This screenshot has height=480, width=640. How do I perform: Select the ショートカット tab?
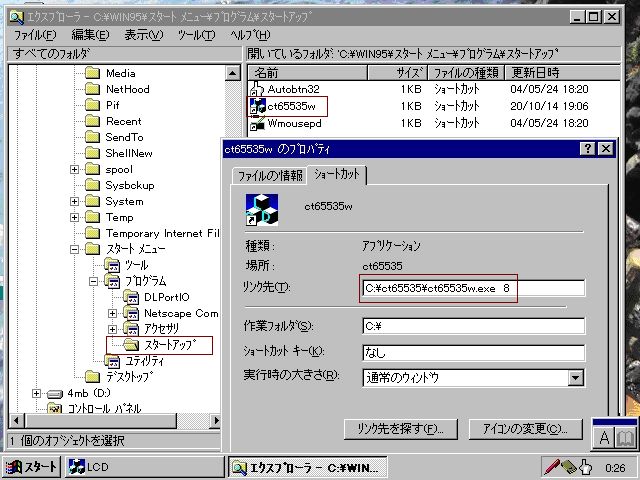337,175
